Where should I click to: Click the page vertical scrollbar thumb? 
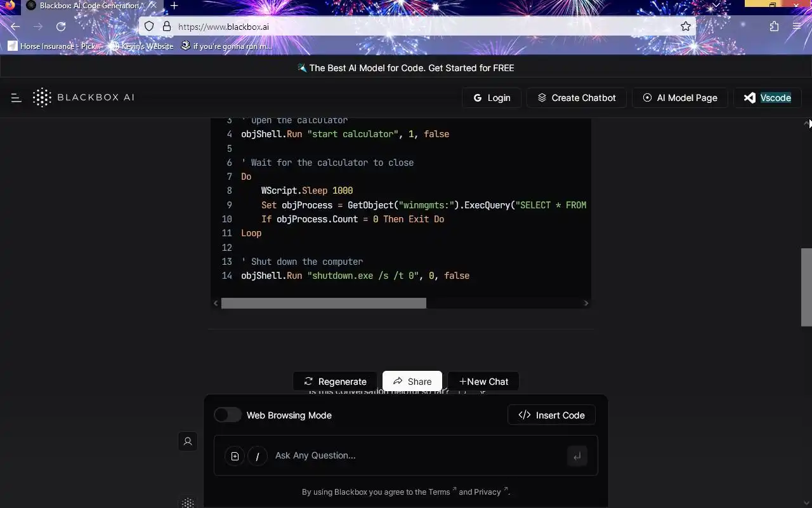806,287
